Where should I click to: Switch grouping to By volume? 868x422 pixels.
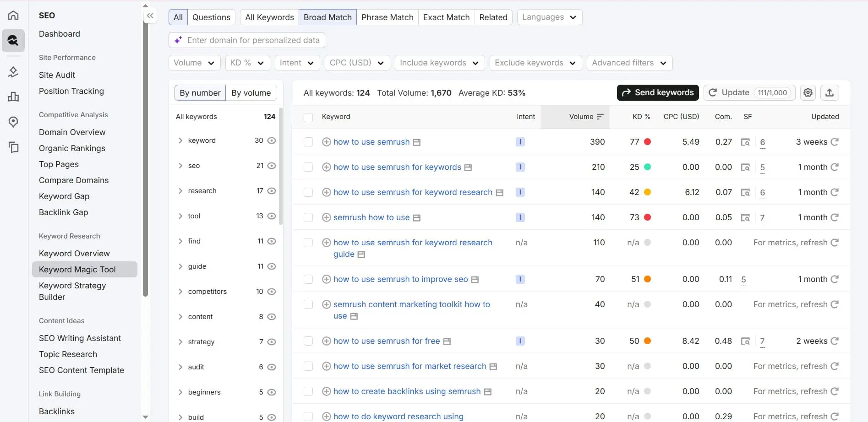point(251,93)
